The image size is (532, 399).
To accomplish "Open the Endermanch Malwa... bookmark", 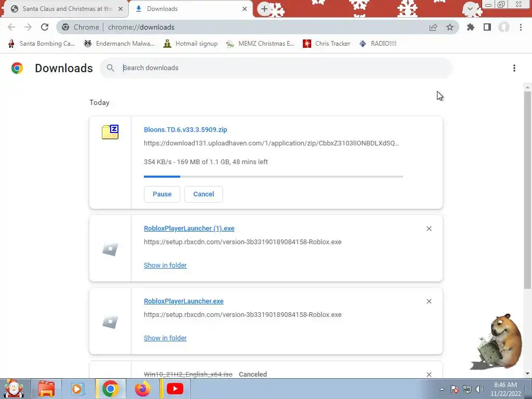I will (x=119, y=44).
